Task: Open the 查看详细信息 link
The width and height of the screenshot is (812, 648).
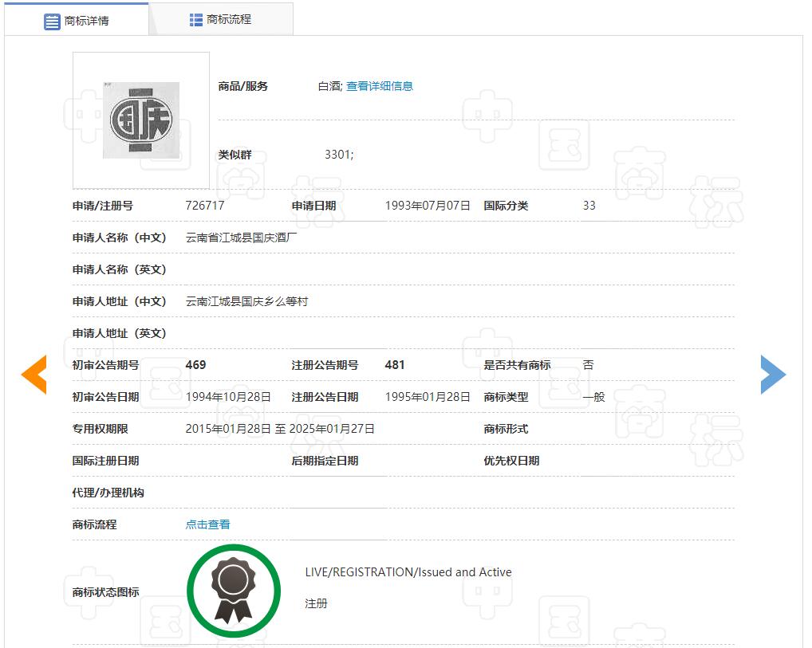Action: (379, 86)
